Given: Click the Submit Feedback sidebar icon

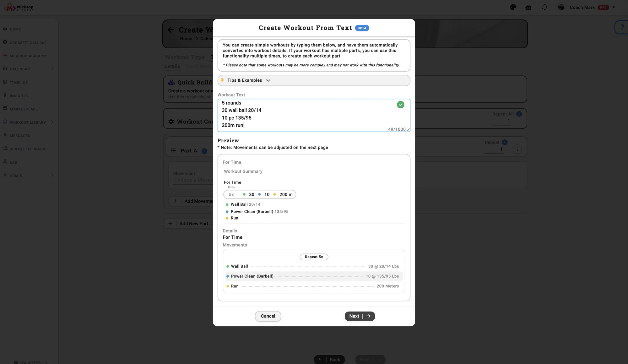Looking at the screenshot, I should pyautogui.click(x=5, y=148).
